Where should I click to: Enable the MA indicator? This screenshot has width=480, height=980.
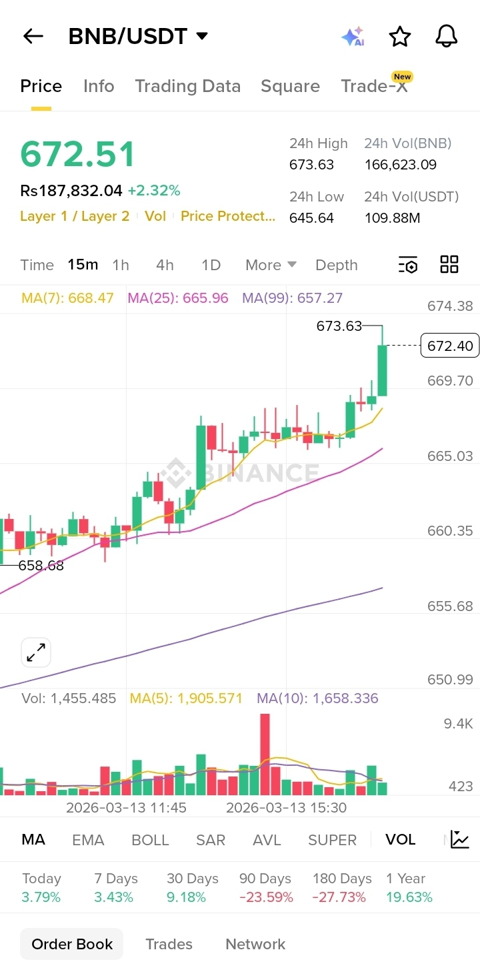click(33, 839)
